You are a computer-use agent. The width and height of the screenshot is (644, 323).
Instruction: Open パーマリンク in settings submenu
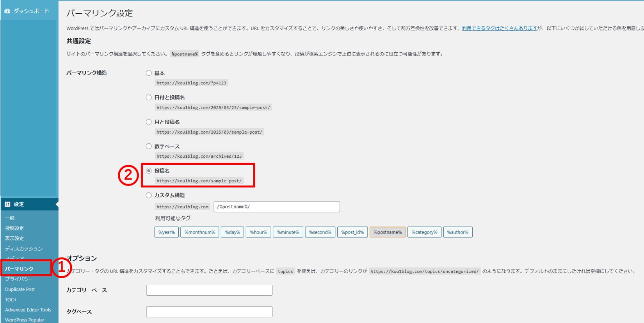(x=19, y=269)
